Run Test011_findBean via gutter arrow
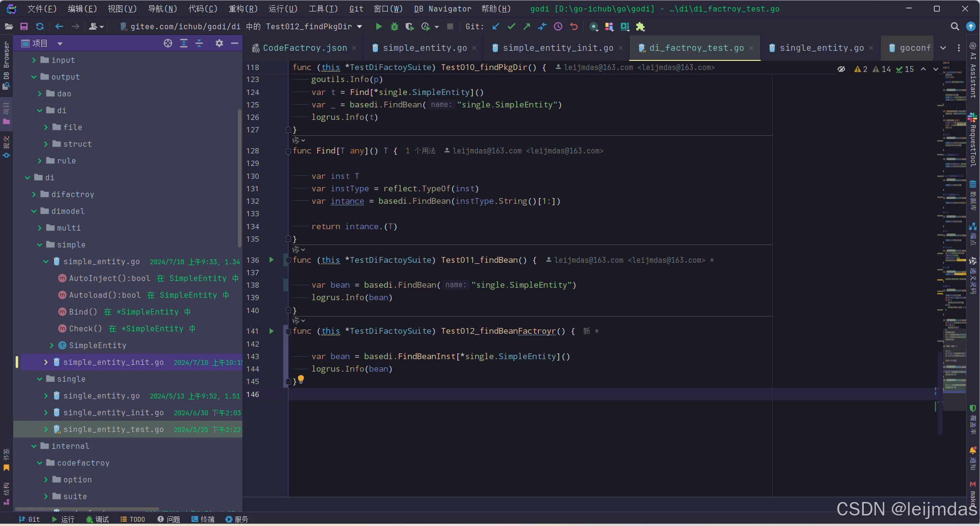 pos(271,260)
